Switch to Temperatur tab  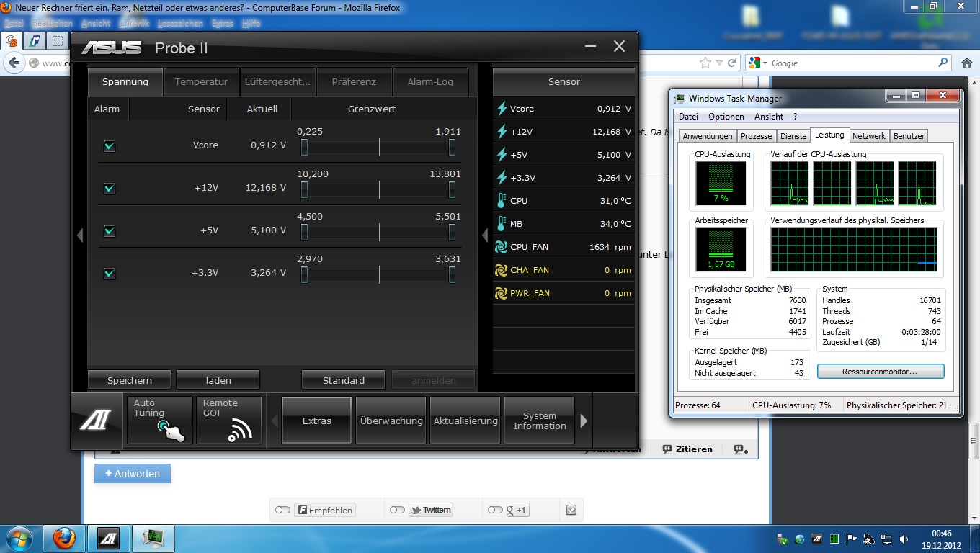(201, 82)
